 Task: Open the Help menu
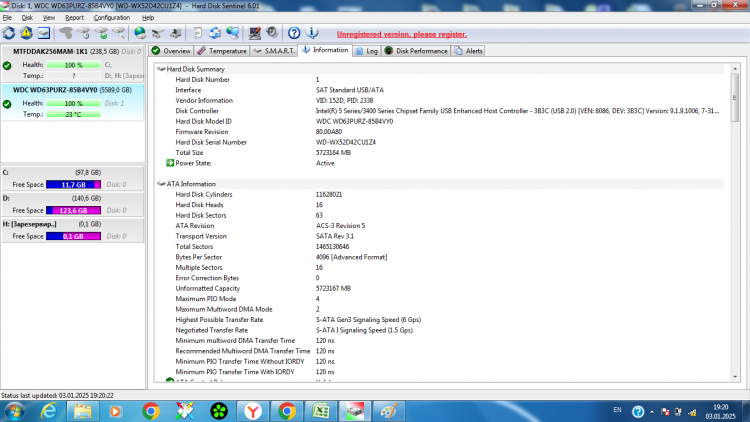(x=148, y=18)
